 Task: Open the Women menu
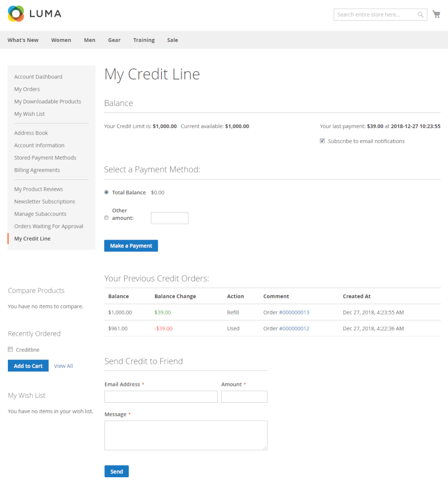pos(61,40)
